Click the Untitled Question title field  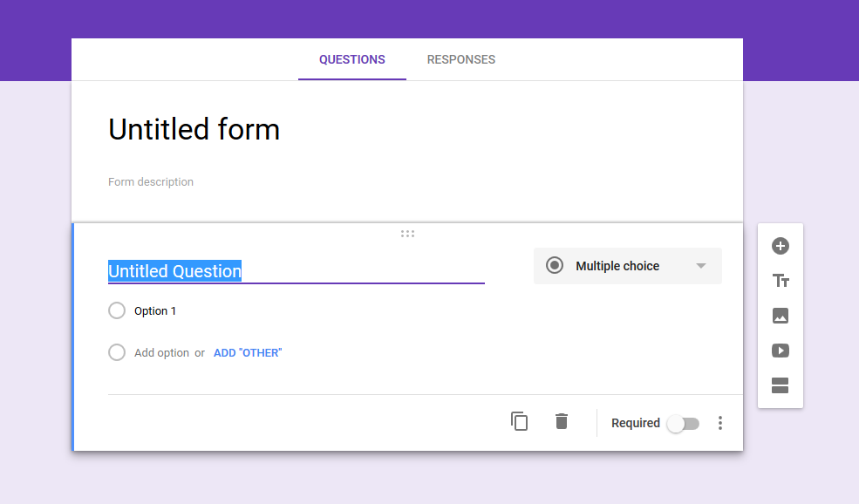coord(295,271)
